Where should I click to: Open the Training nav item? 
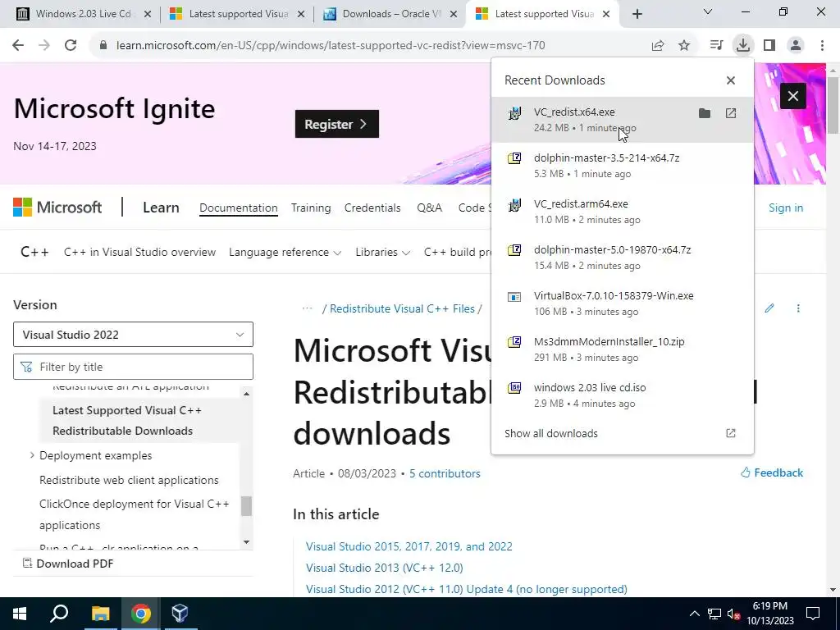(x=311, y=208)
